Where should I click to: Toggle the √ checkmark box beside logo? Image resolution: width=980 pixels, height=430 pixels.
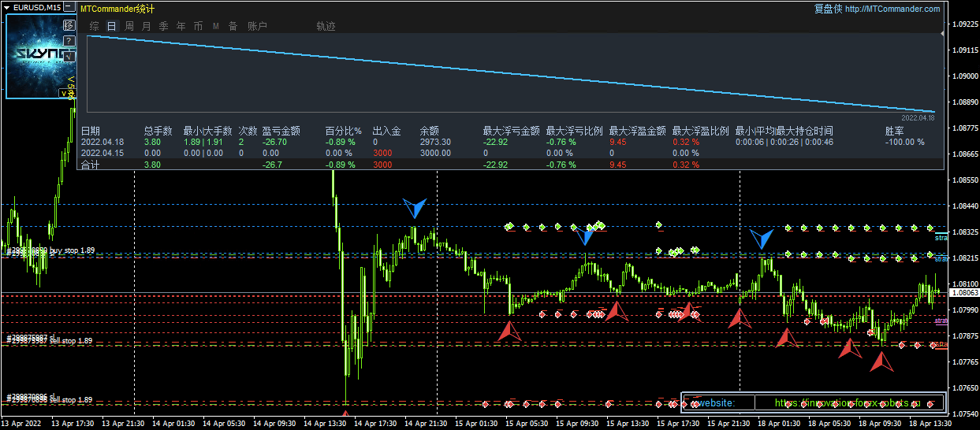69,56
